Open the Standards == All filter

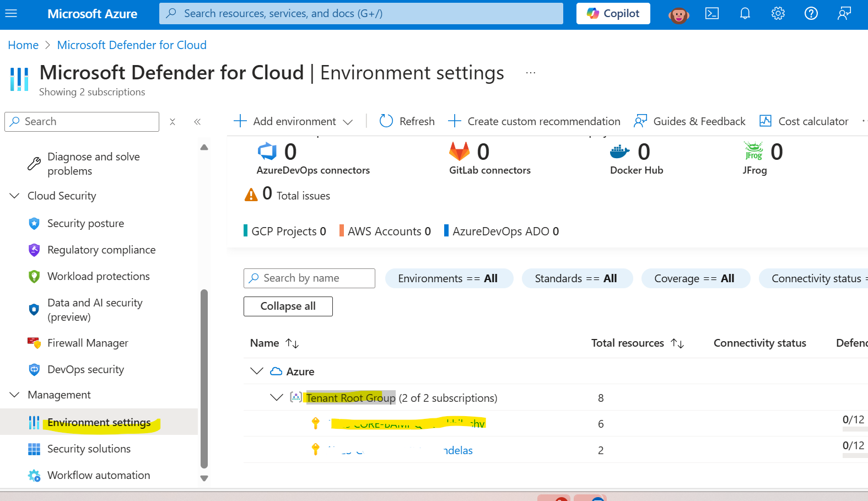point(576,278)
